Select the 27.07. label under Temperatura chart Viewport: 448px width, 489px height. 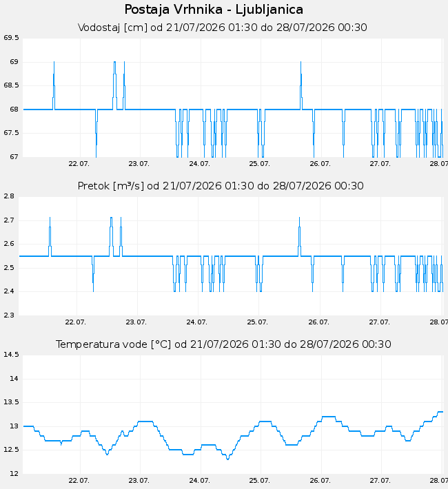(380, 481)
